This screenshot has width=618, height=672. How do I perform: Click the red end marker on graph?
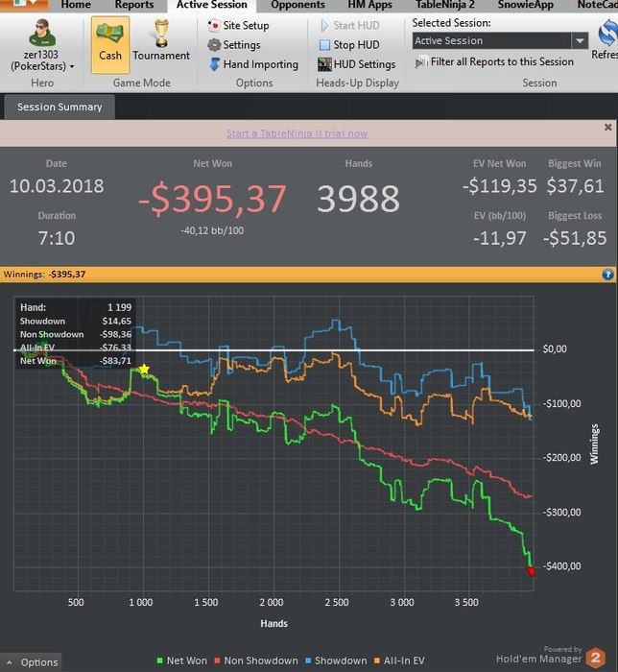[x=531, y=572]
